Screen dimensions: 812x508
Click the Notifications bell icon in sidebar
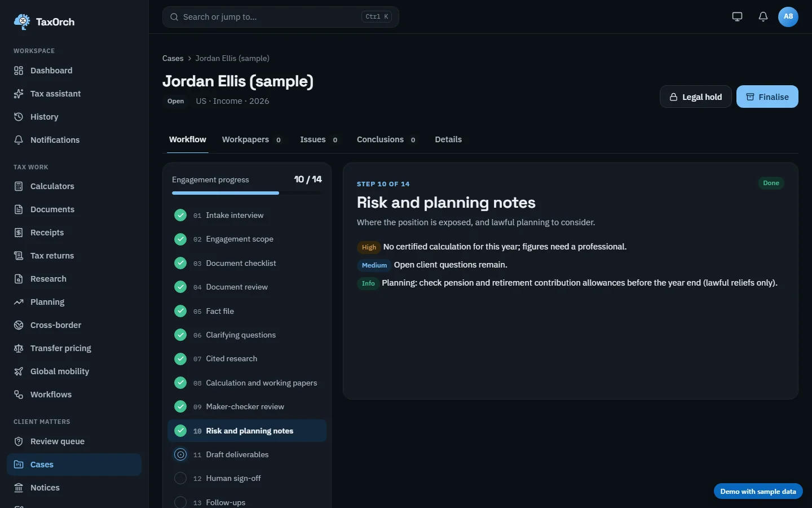tap(19, 140)
